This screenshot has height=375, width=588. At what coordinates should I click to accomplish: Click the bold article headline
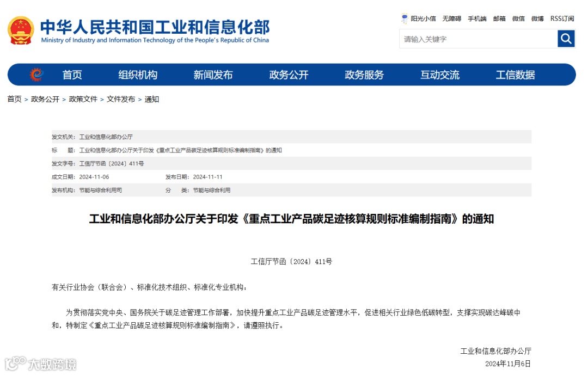[x=291, y=219]
